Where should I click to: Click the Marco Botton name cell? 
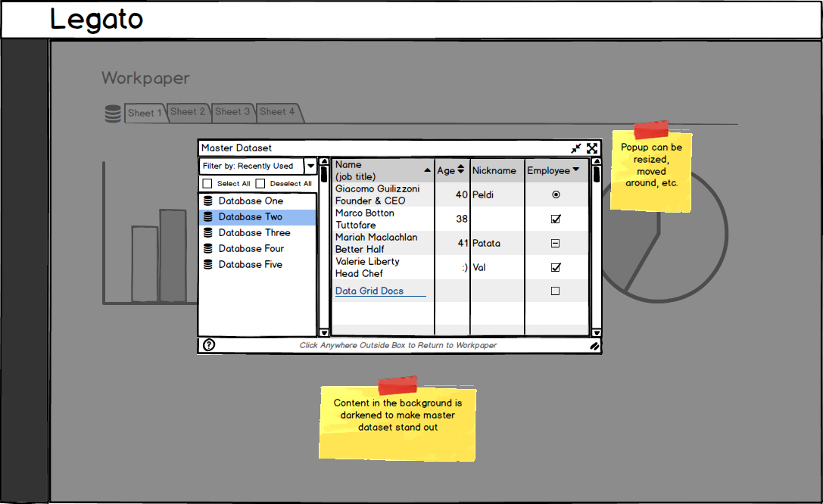(x=384, y=219)
